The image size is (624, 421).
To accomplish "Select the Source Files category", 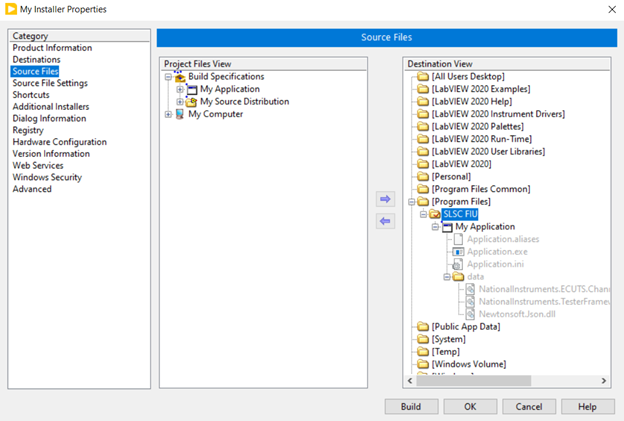I will [35, 72].
